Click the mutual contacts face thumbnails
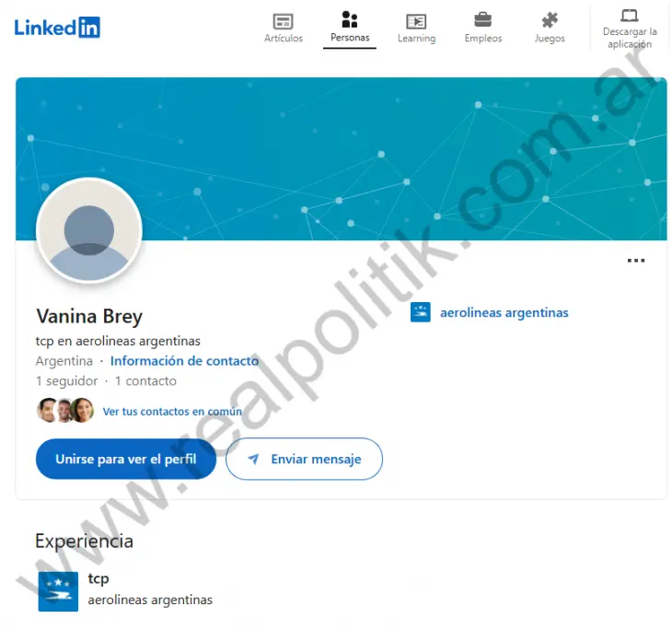The image size is (672, 630). coord(65,411)
